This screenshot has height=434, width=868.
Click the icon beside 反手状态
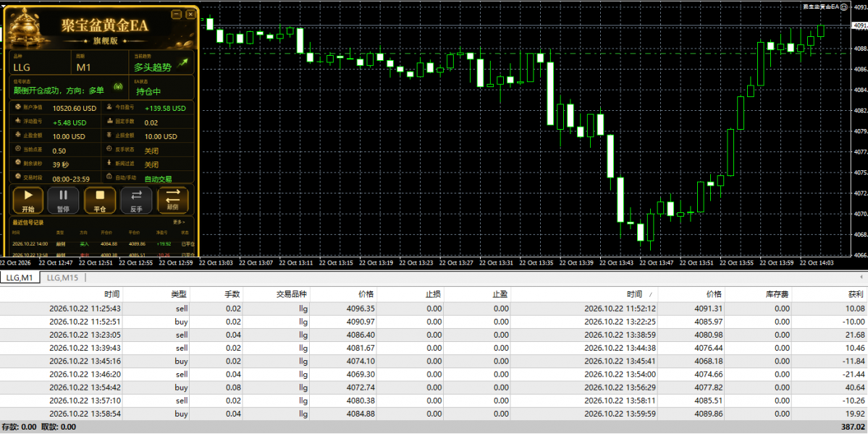(109, 149)
